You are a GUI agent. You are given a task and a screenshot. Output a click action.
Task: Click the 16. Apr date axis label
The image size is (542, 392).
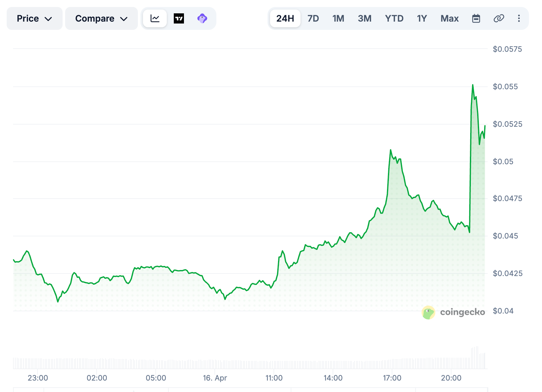(x=215, y=378)
